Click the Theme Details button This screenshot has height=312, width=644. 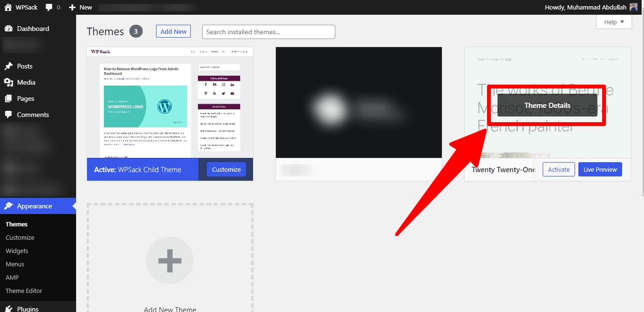[547, 105]
